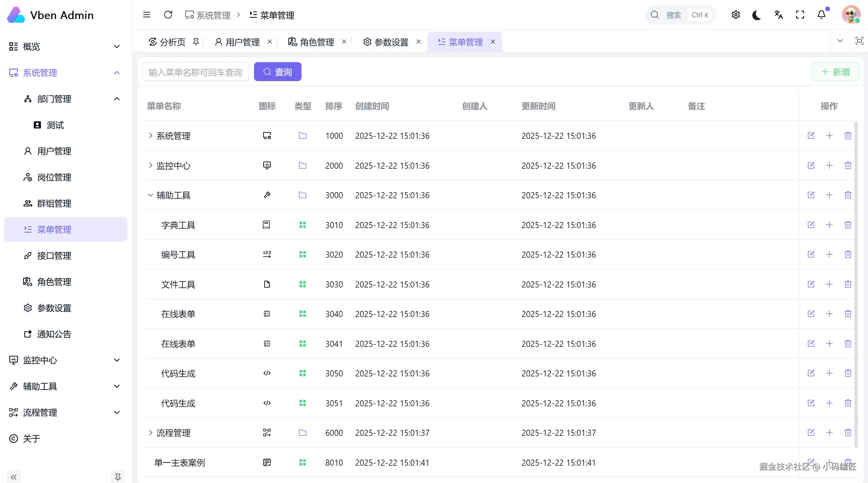
Task: Delete the 编号工具 menu row
Action: (x=848, y=254)
